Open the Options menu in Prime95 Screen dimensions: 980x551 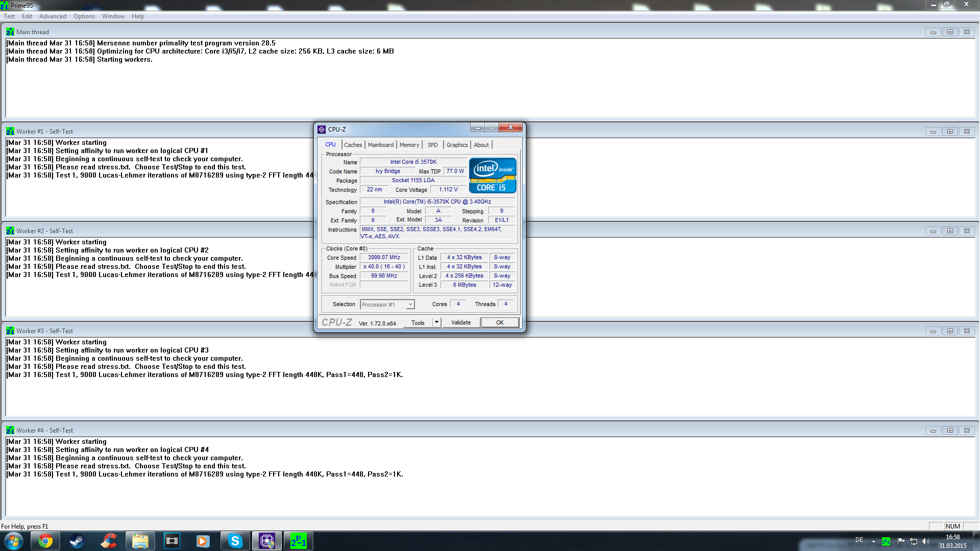pos(84,16)
